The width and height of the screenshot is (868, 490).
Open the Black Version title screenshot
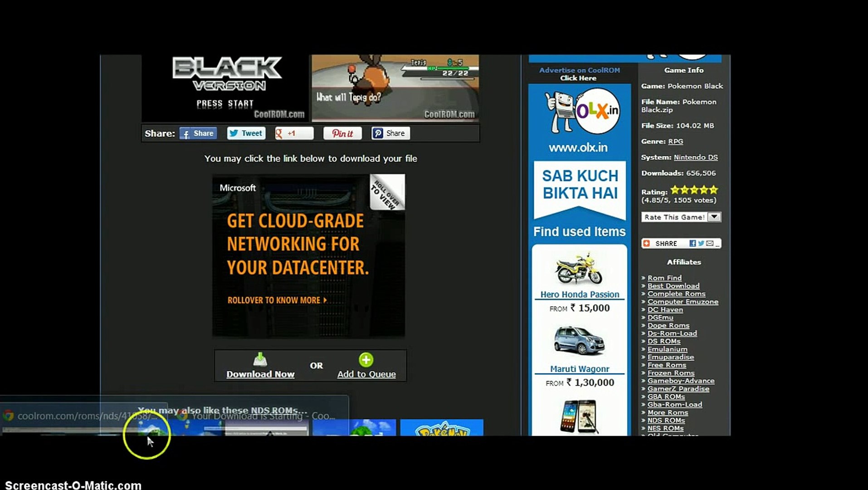(x=225, y=88)
